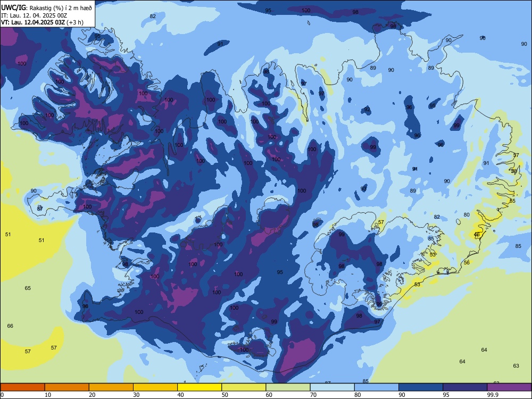Click the '92' humidity value on the map
The width and height of the screenshot is (532, 399).
367,109
